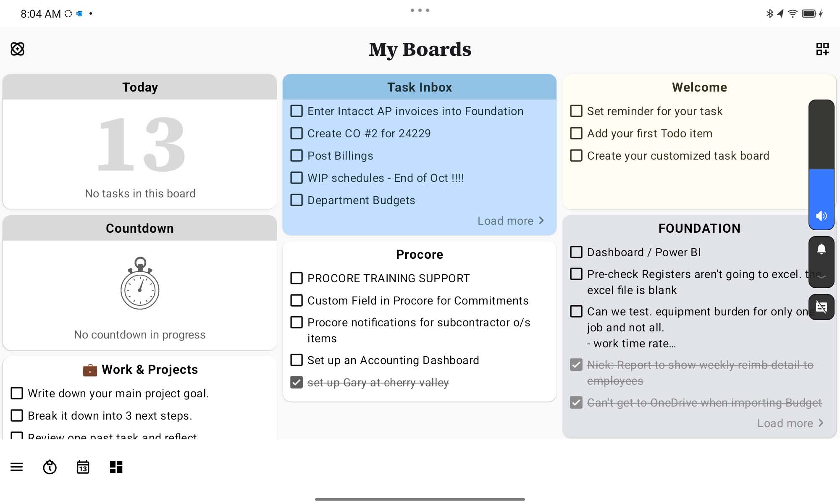Viewport: 840px width, 504px height.
Task: Tap the app logo icon at top left
Action: pos(18,49)
